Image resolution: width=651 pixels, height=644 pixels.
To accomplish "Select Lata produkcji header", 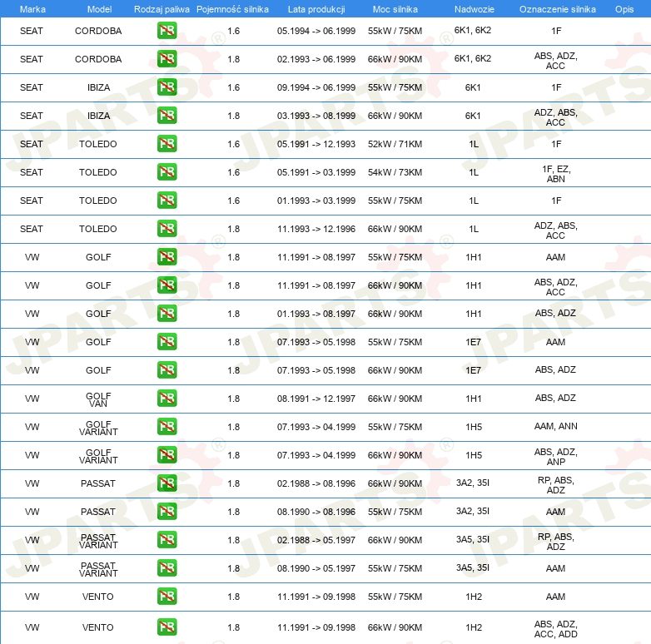I will pos(316,9).
